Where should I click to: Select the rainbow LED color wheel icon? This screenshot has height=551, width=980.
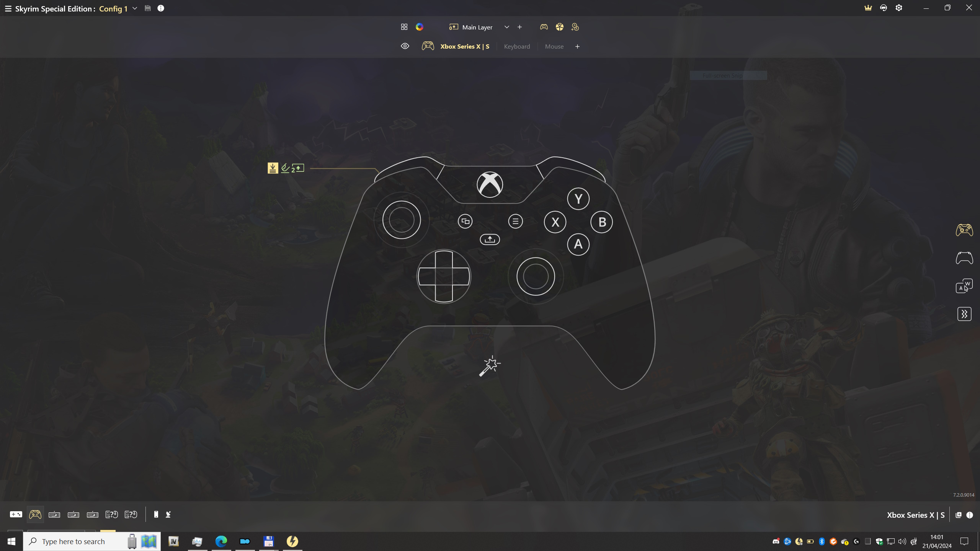coord(420,27)
